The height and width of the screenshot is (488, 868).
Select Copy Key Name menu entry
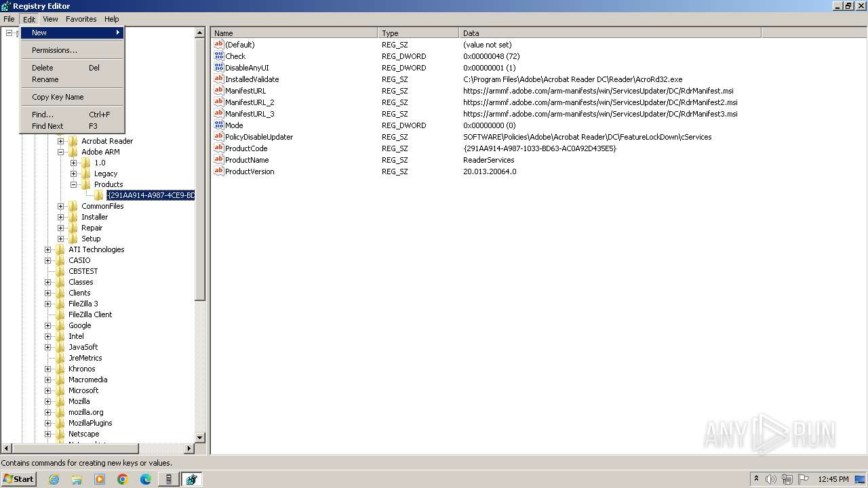72,97
